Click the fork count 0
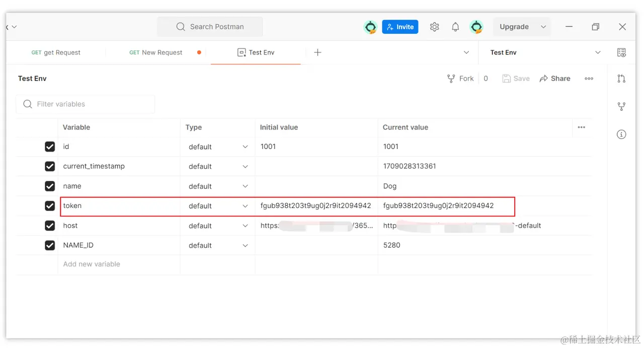 click(486, 79)
